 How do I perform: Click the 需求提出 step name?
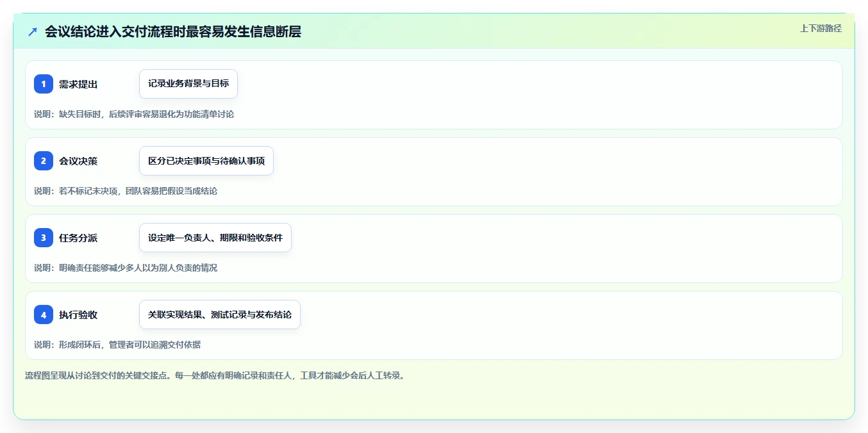click(x=78, y=84)
